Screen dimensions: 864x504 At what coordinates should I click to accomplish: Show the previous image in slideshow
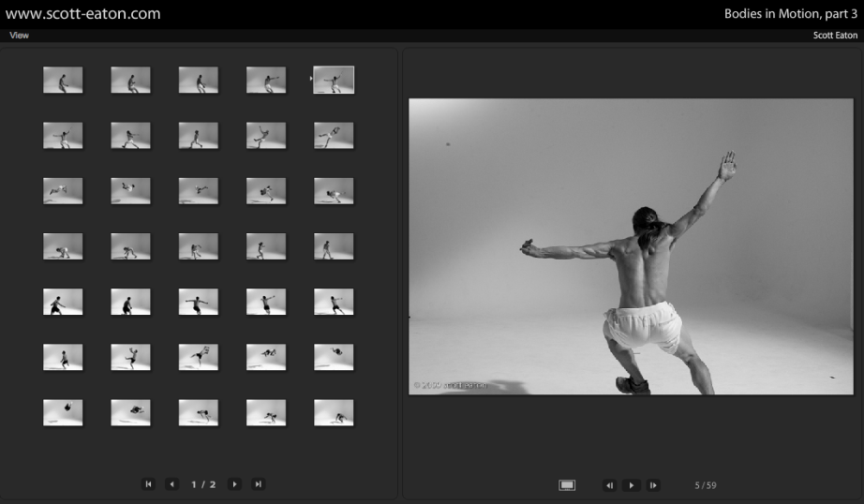pyautogui.click(x=609, y=485)
